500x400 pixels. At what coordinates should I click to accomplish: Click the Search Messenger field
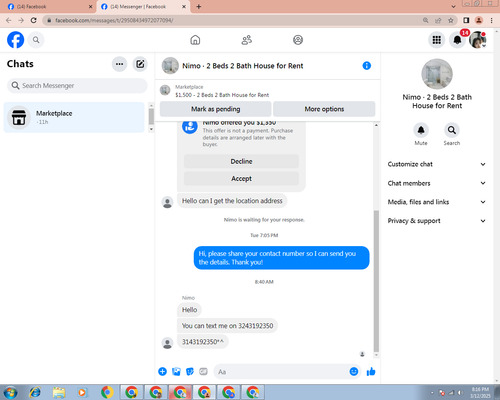pyautogui.click(x=77, y=86)
